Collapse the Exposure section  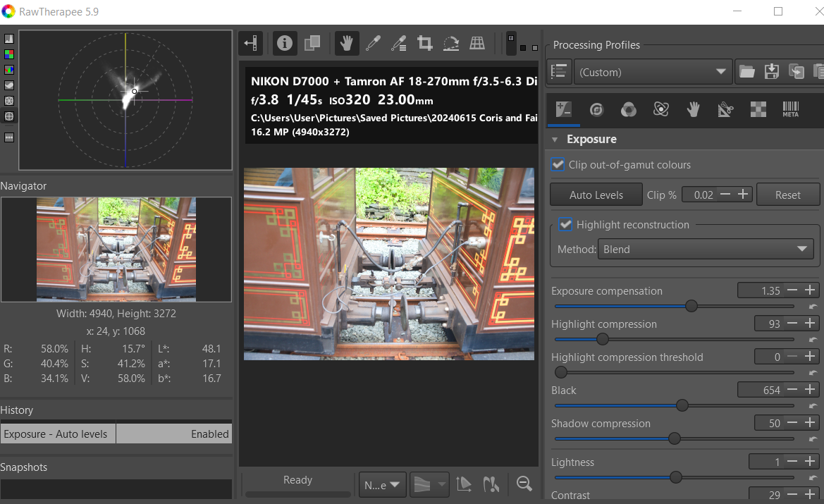pos(555,140)
